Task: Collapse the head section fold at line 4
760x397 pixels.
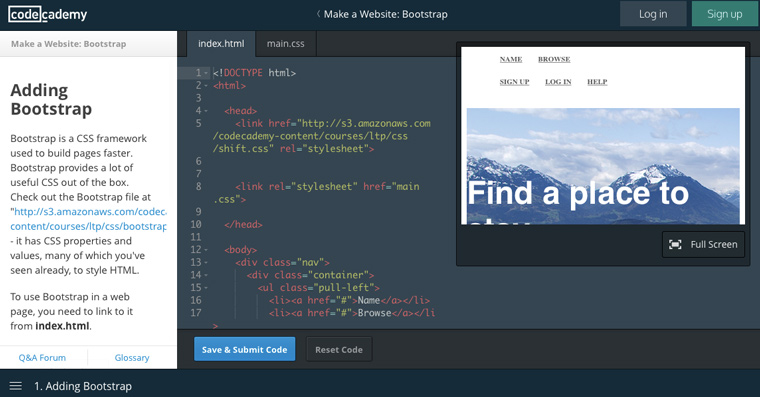Action: click(x=206, y=111)
